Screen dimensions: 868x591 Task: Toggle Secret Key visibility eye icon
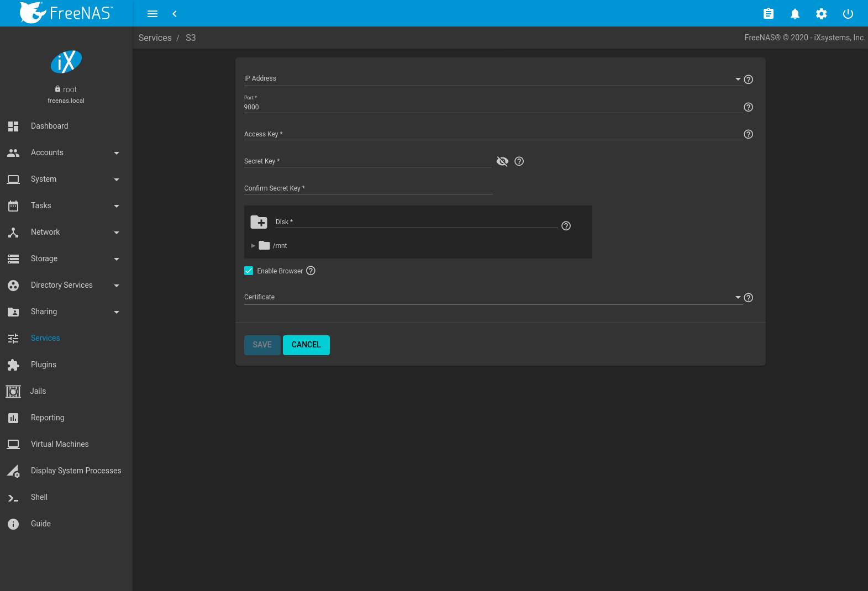(x=502, y=161)
